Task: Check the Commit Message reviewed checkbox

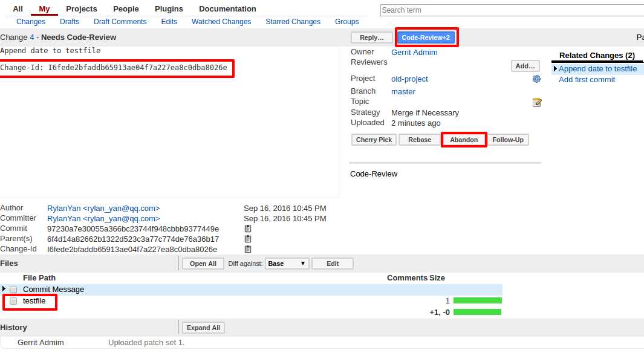Action: pyautogui.click(x=13, y=290)
